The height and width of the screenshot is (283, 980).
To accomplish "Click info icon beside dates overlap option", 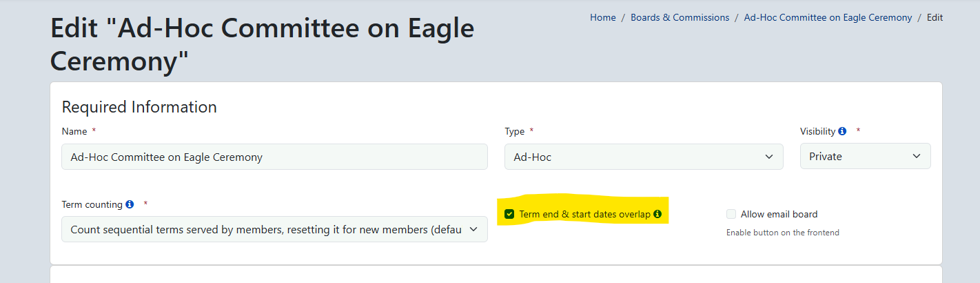I will pos(657,214).
